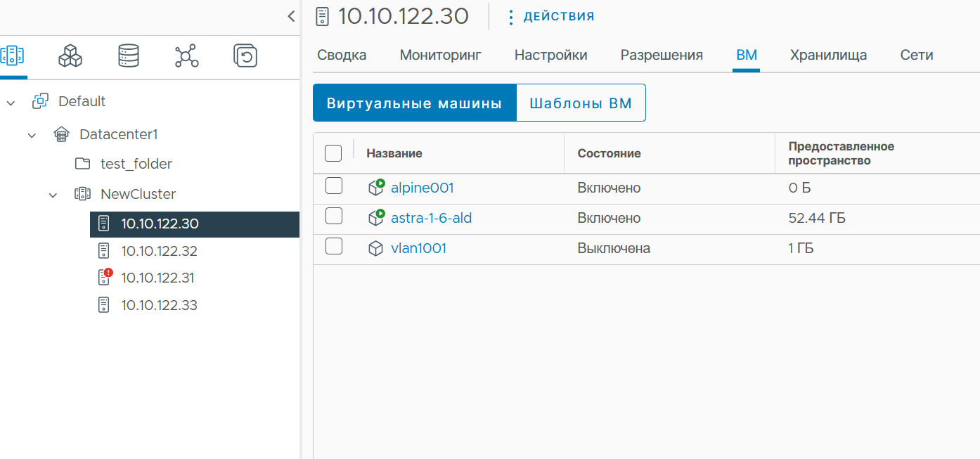Show the Виртуальные машины list
The height and width of the screenshot is (459, 980).
point(414,103)
